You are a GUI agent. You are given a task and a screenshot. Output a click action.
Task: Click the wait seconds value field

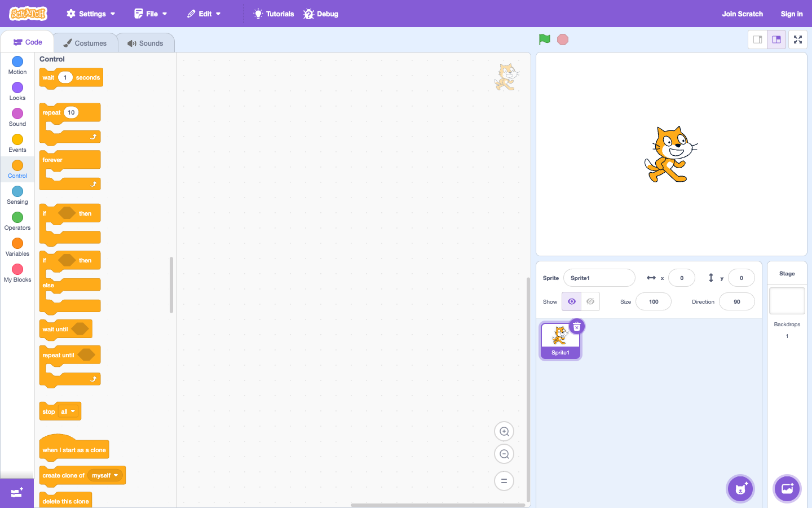click(x=65, y=77)
